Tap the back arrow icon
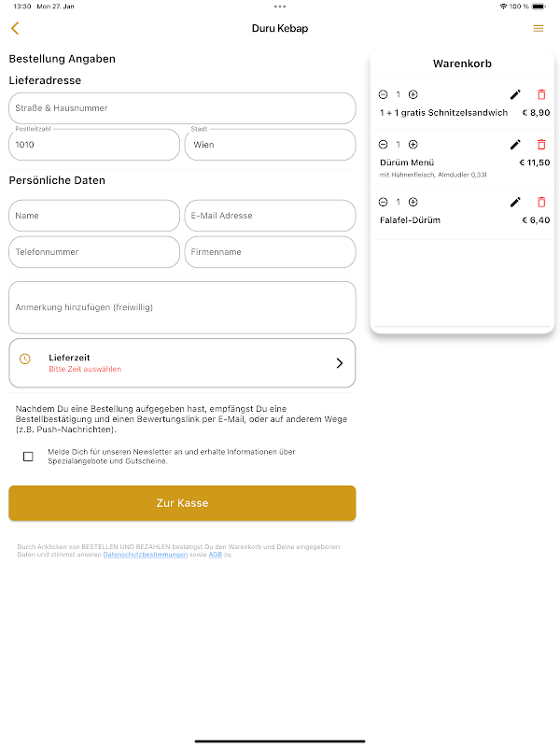 (x=15, y=29)
